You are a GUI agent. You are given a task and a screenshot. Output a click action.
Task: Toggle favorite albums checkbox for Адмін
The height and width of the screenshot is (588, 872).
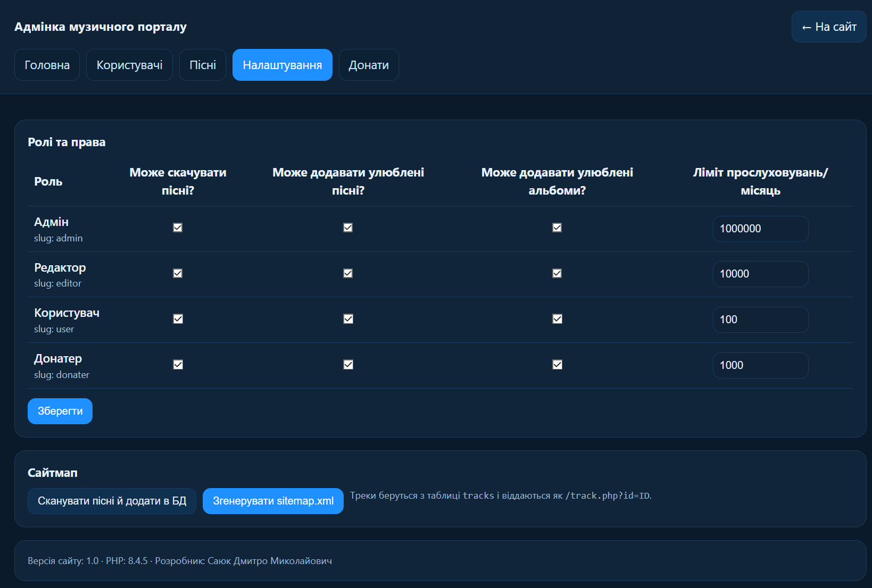pyautogui.click(x=557, y=228)
